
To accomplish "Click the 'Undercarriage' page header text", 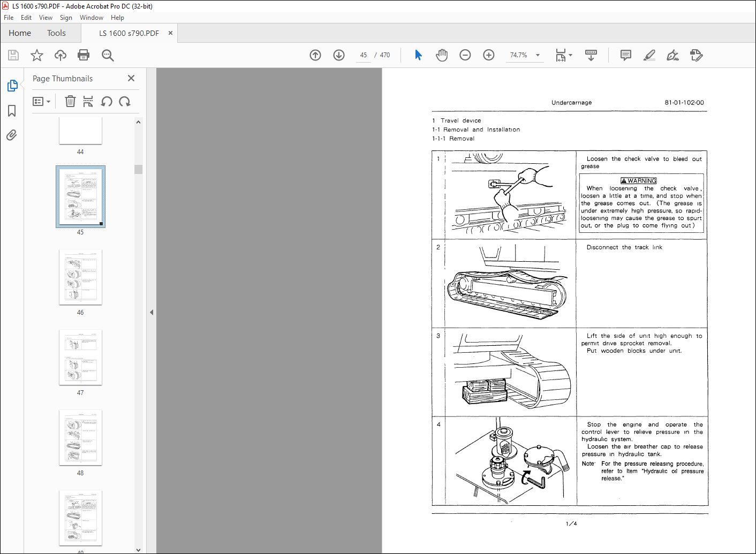I will tap(571, 103).
